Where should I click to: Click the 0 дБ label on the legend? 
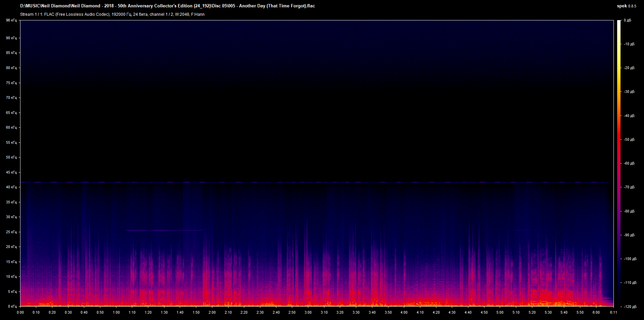point(628,20)
